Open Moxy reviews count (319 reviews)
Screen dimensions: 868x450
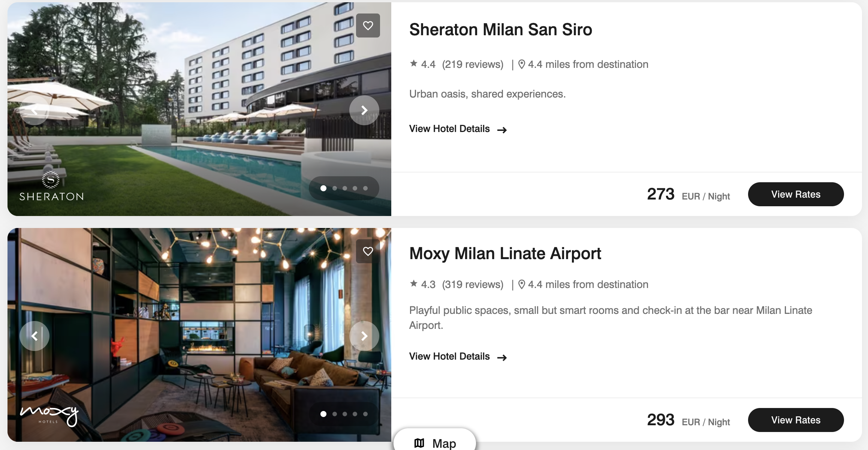tap(473, 285)
